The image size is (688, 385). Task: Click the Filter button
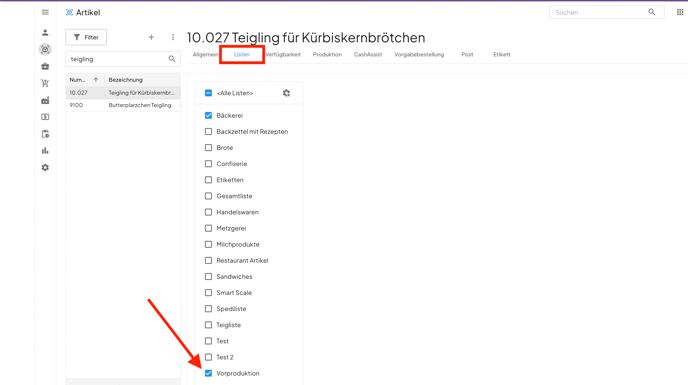pyautogui.click(x=86, y=37)
